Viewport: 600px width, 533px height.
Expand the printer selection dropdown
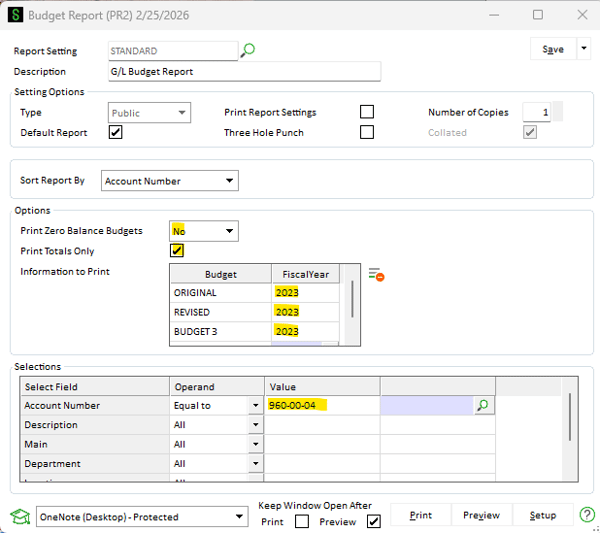[239, 517]
